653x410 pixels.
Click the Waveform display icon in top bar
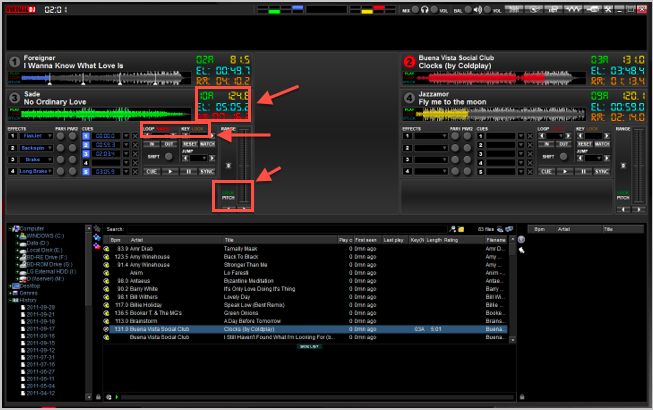573,9
